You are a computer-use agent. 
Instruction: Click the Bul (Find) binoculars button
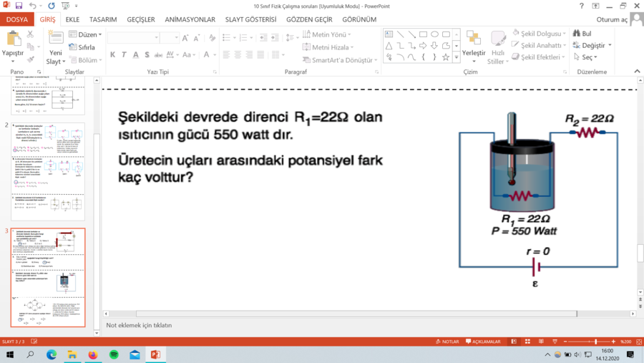tap(582, 34)
